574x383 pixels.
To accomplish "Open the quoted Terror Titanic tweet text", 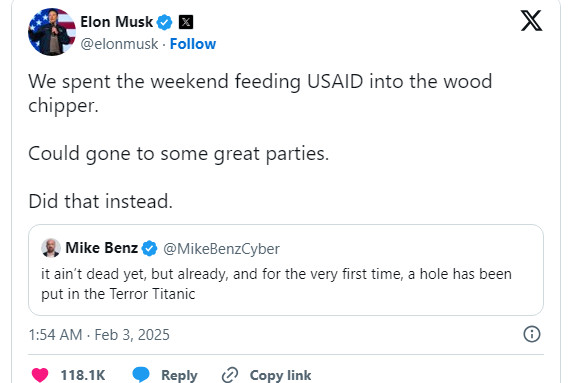I will [x=276, y=284].
